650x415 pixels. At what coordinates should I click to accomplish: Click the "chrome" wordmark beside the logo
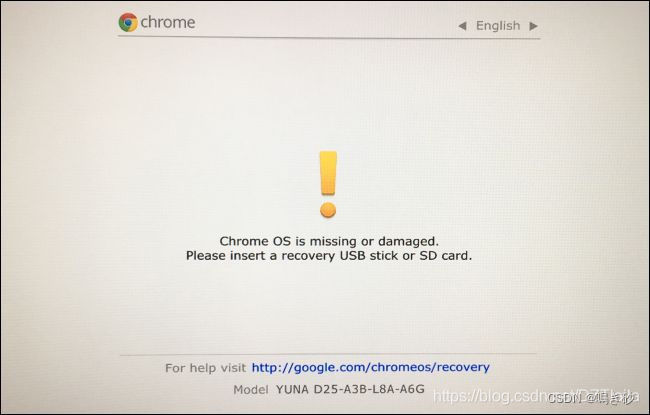click(x=168, y=22)
